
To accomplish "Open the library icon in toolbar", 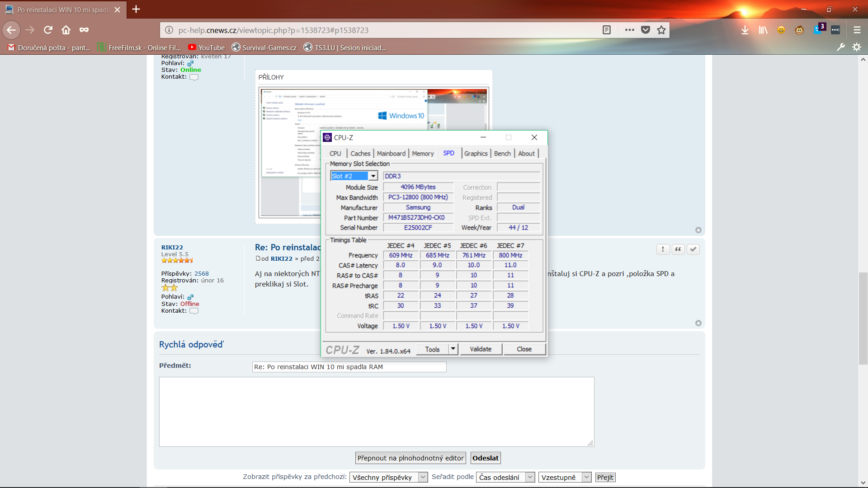I will pyautogui.click(x=763, y=30).
